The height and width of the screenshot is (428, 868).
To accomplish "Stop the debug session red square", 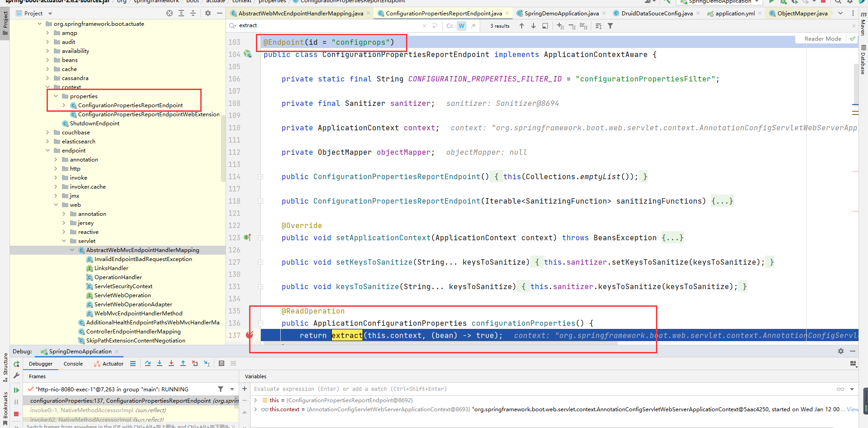I will click(16, 414).
